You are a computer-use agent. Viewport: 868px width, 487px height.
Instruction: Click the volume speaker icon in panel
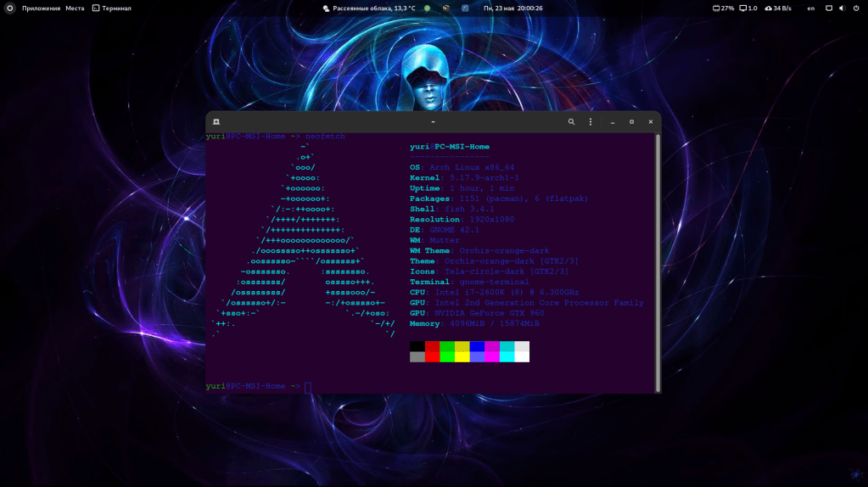[x=843, y=8]
